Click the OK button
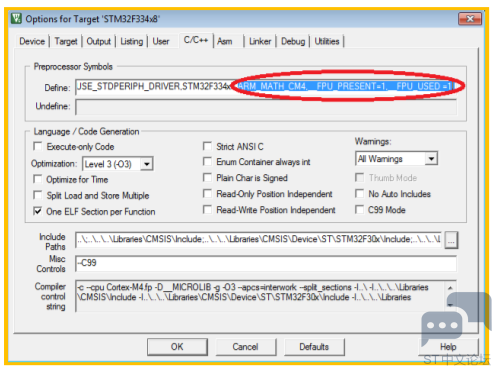 click(x=177, y=347)
